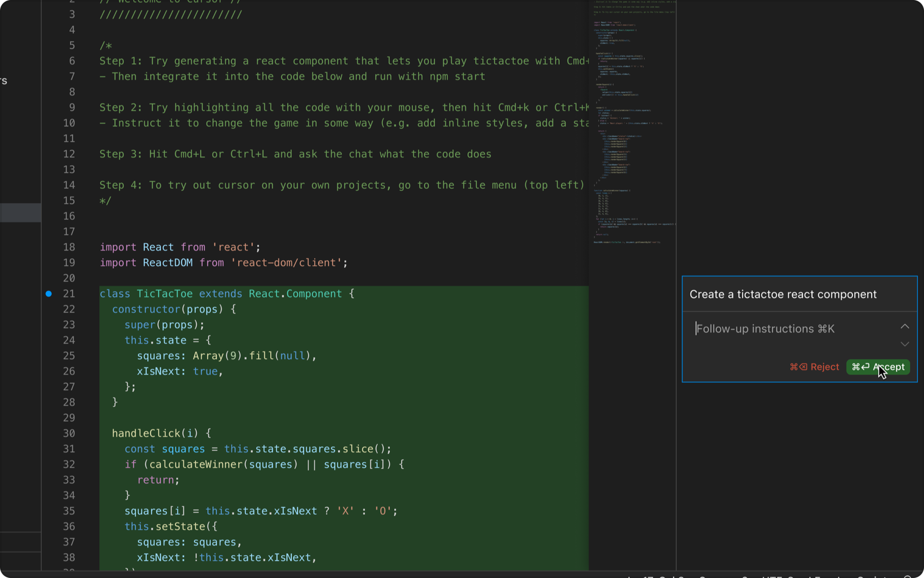Click 'import React from 'react'' line

click(180, 247)
